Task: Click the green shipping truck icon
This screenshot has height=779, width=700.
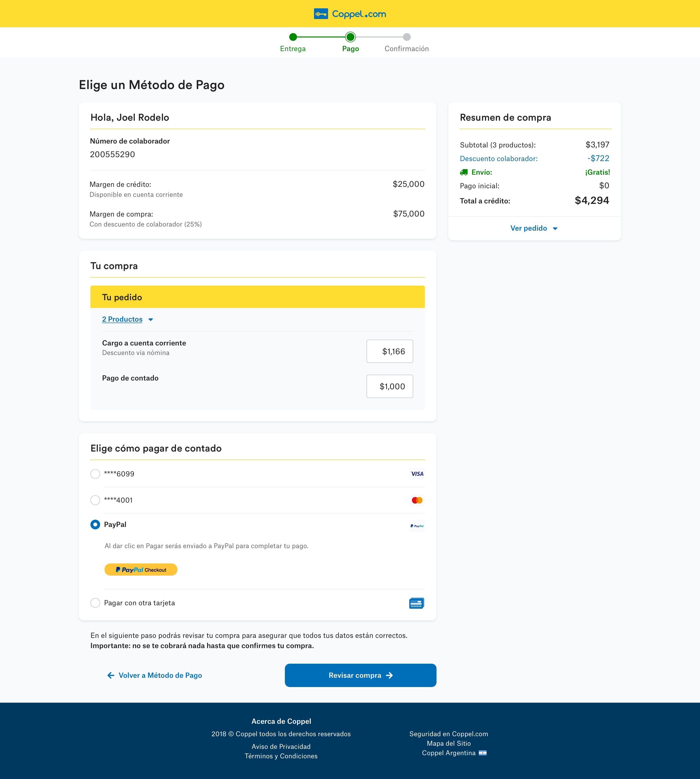Action: pos(464,172)
